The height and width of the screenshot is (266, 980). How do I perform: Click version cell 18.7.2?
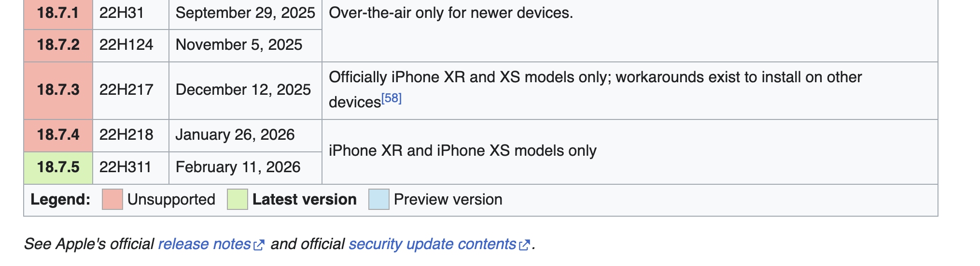[x=58, y=45]
